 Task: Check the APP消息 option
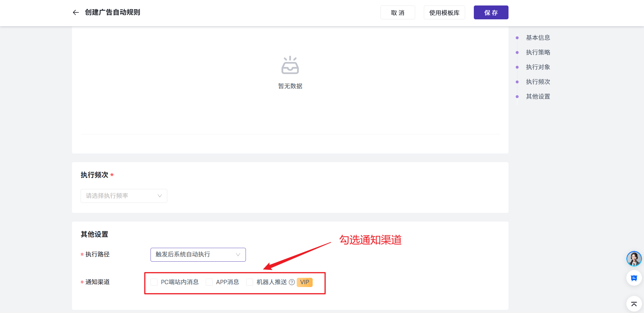pyautogui.click(x=209, y=282)
